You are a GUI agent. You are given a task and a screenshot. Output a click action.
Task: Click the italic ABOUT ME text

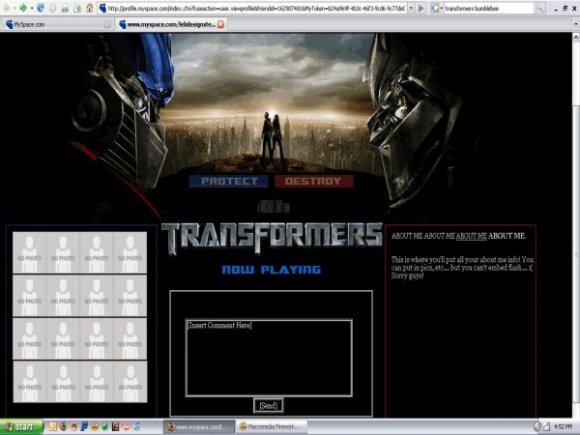coord(439,236)
